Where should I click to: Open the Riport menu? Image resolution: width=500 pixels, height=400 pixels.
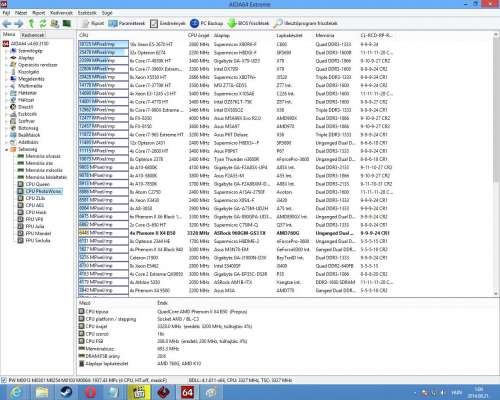point(39,13)
